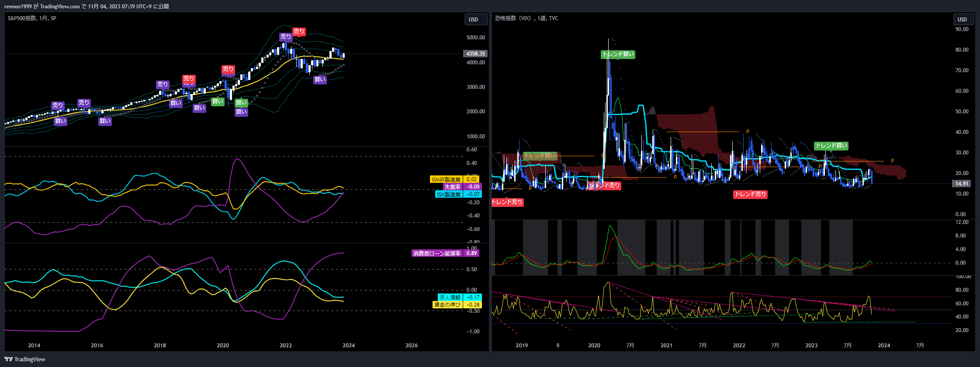Click the 12.00 label on VIX oscillator axis
The image size is (980, 367).
pos(962,222)
